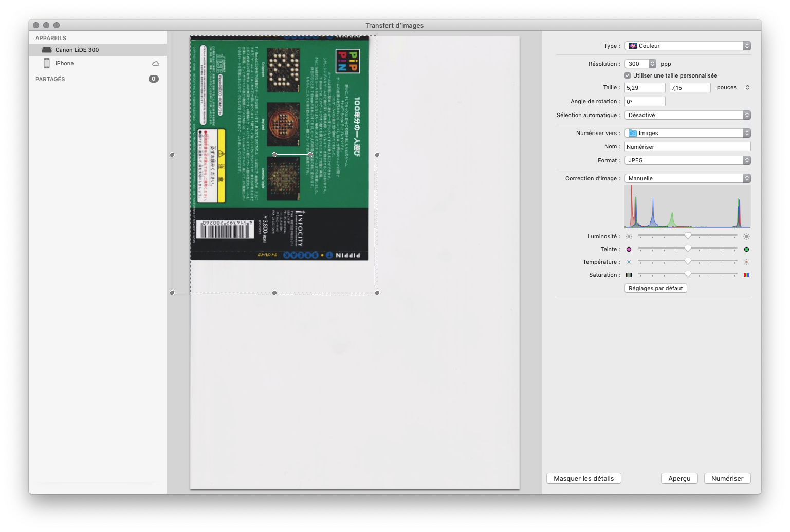Click the Canon scanner device icon

(x=47, y=50)
